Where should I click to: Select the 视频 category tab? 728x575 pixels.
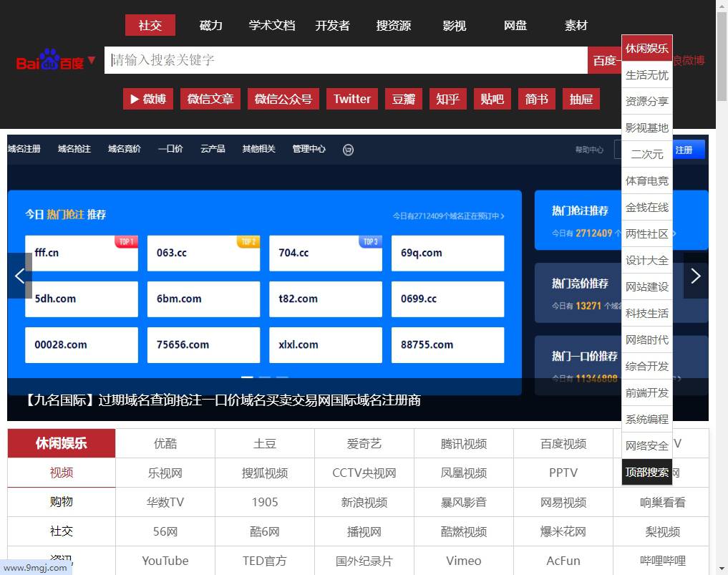point(62,473)
